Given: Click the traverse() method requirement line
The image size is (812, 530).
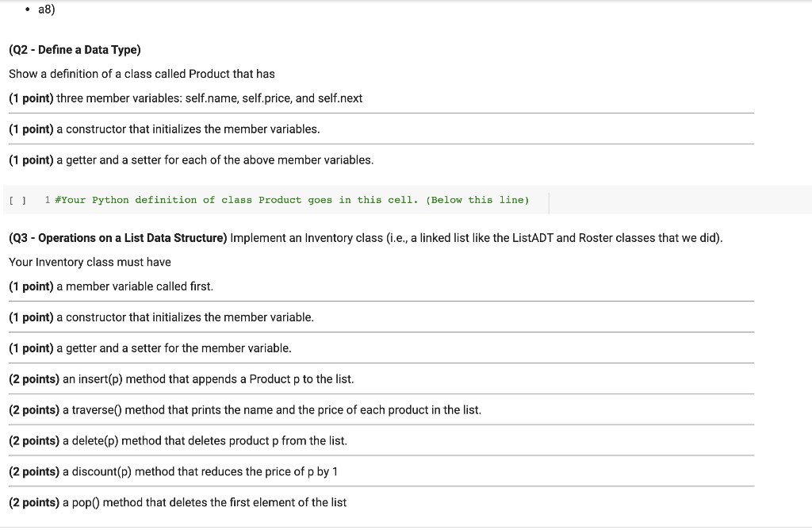Looking at the screenshot, I should tap(245, 410).
